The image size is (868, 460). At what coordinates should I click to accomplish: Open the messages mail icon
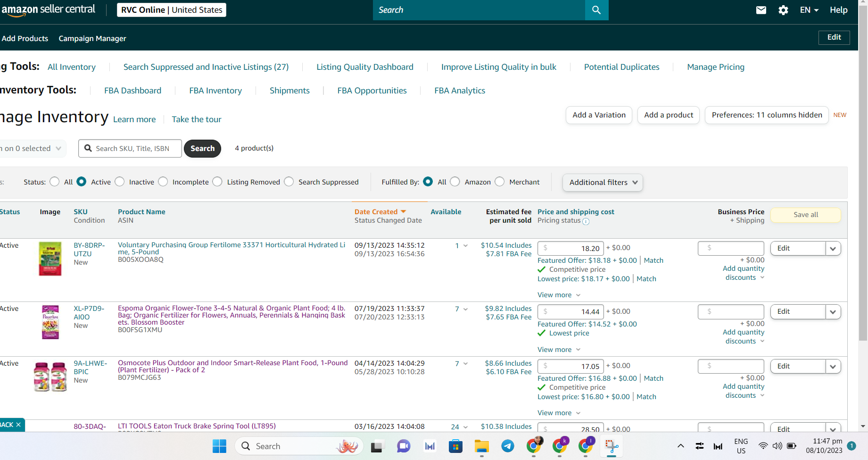pos(761,10)
